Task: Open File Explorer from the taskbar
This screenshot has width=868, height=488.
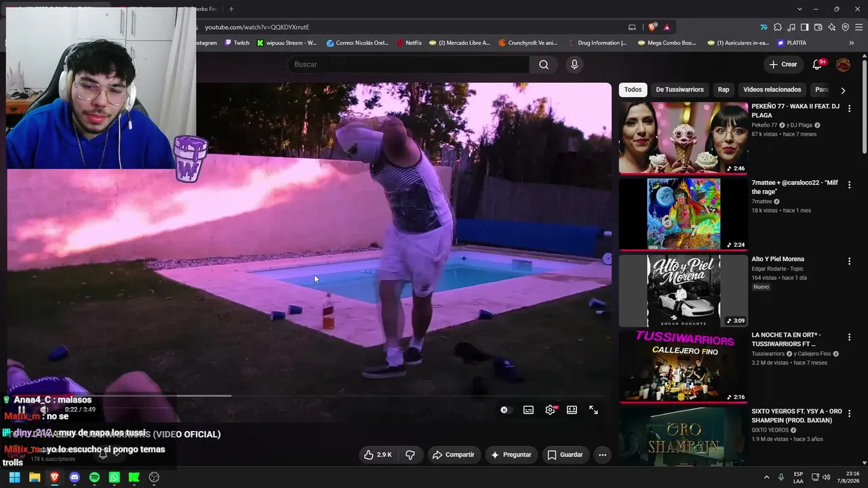Action: pos(35,477)
